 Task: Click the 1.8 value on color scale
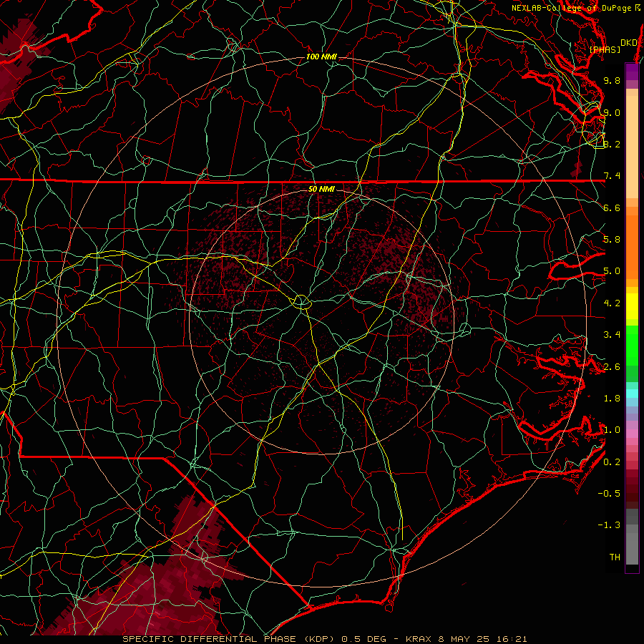(612, 399)
